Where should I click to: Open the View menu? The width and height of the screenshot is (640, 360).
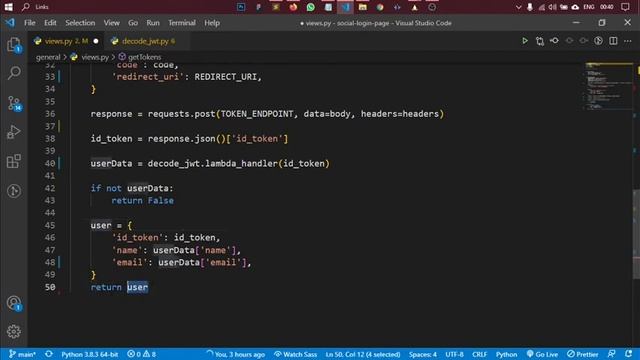click(x=111, y=23)
